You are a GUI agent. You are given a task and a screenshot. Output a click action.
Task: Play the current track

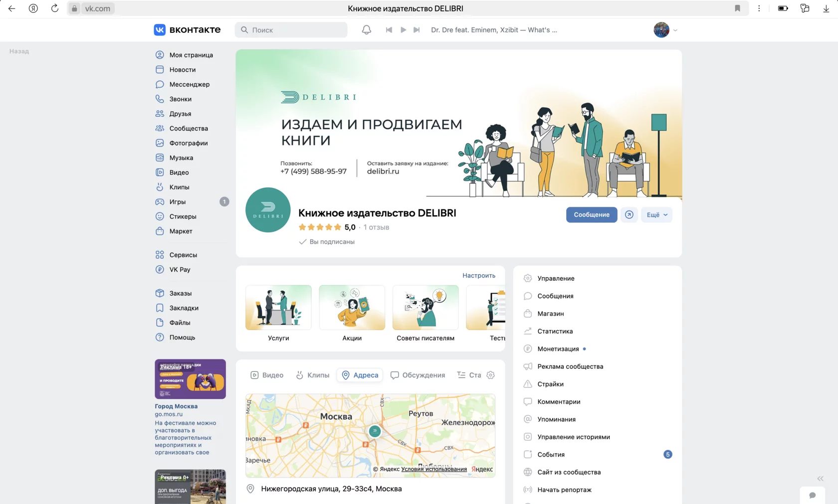[x=403, y=30]
